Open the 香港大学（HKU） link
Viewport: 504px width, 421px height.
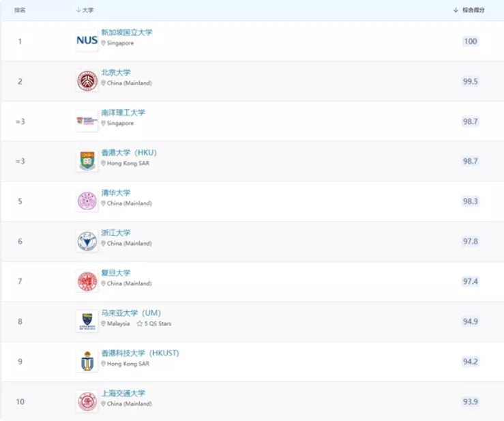[129, 153]
